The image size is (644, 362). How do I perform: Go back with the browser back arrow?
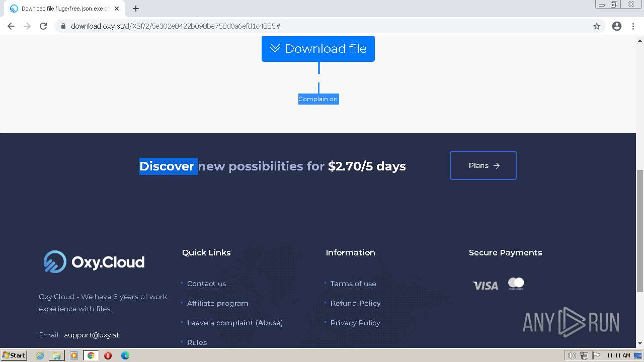point(11,26)
